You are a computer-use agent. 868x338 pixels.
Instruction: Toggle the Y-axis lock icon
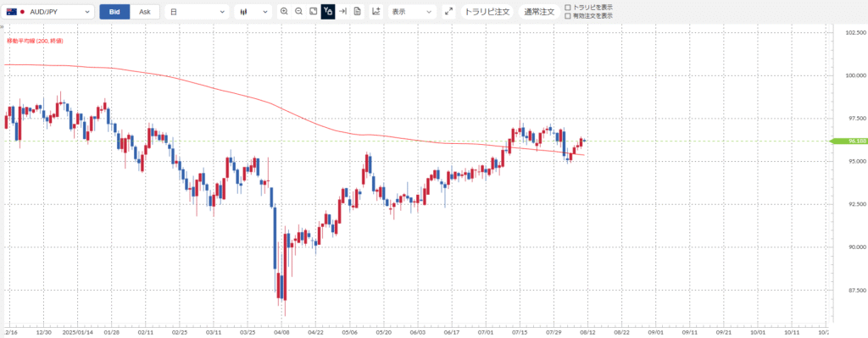pos(328,12)
